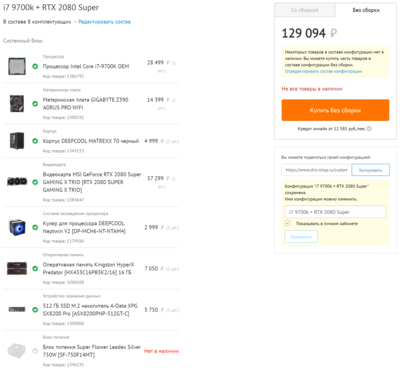
Task: Open 'Видеокарта MSI GeForce RTX 2080 Super' link
Action: pos(92,182)
